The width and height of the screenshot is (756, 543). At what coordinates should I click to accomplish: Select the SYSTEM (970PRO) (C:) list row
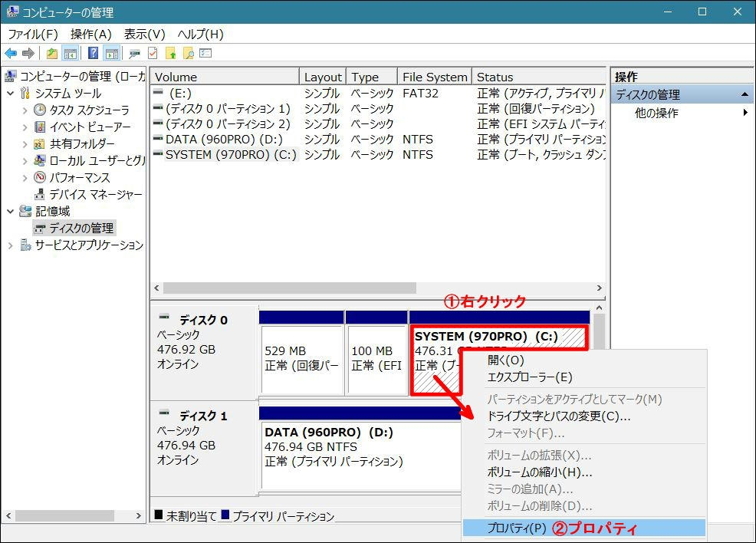point(378,155)
